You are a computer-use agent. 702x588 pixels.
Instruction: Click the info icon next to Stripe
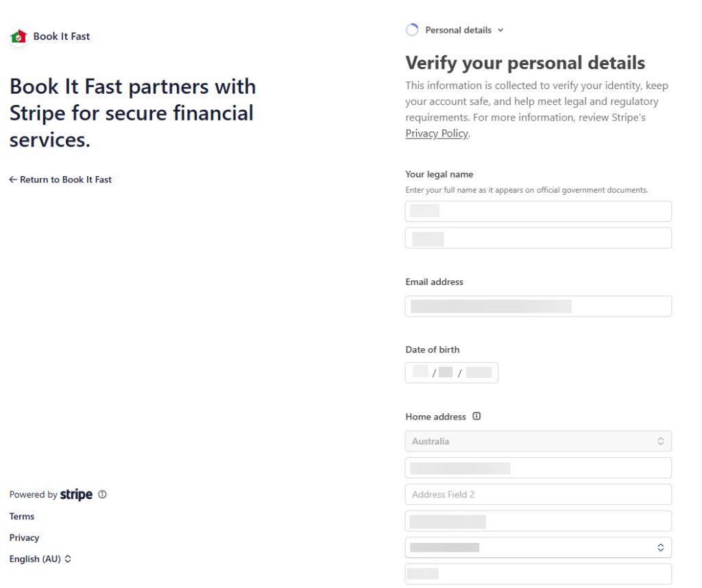click(x=102, y=494)
